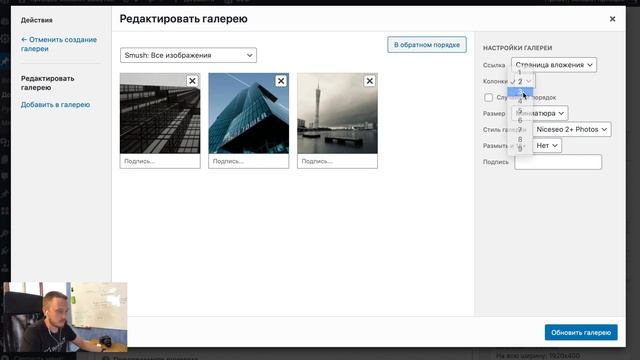Click the caption field under spire tower photo
640x360 pixels.
tap(337, 161)
